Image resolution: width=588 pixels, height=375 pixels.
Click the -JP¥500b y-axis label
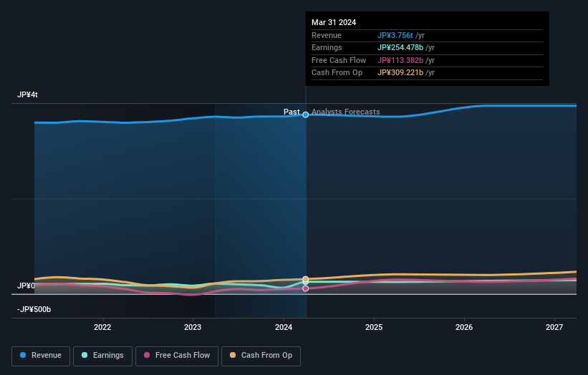34,309
